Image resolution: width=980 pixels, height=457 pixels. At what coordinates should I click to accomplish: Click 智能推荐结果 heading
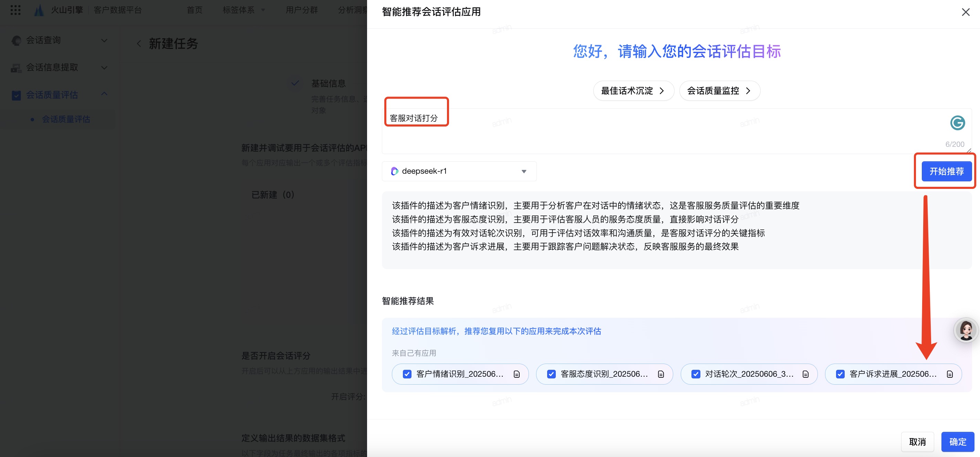point(407,301)
